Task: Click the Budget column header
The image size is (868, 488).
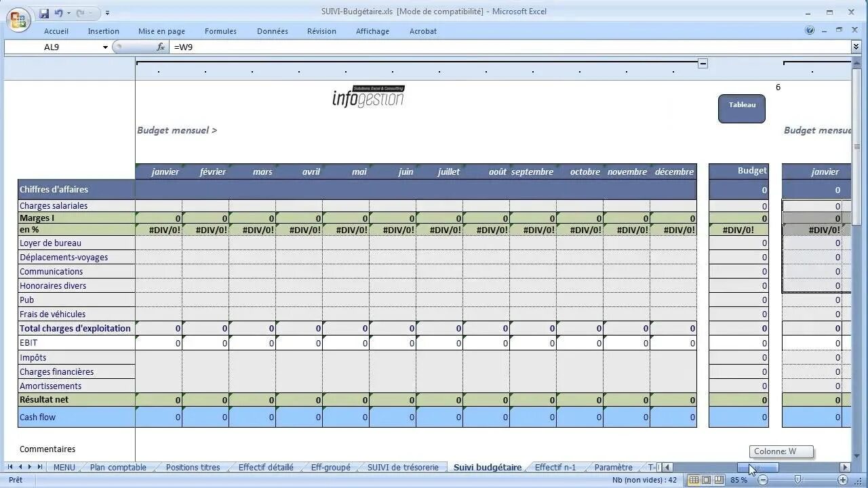Action: coord(738,171)
